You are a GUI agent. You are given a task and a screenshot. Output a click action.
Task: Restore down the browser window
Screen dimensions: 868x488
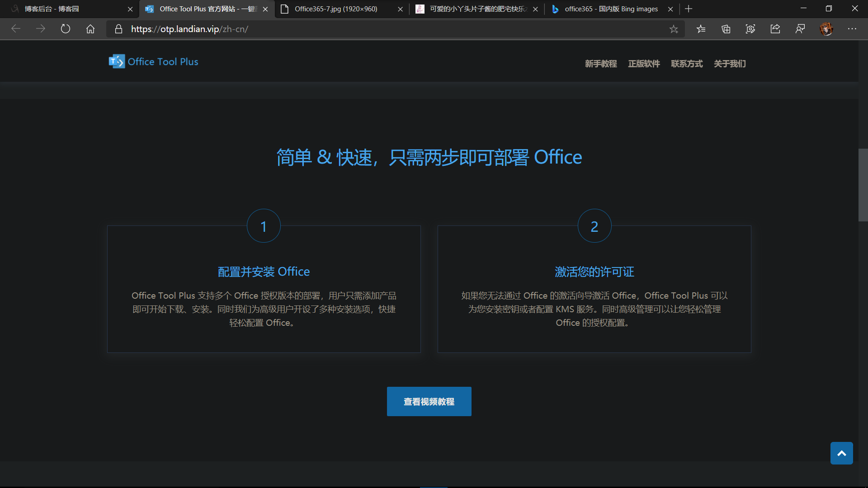[x=829, y=9]
